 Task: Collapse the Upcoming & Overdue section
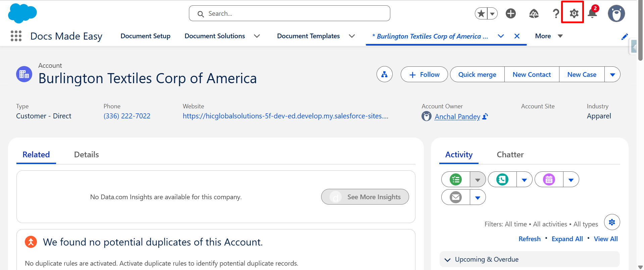click(x=530, y=259)
